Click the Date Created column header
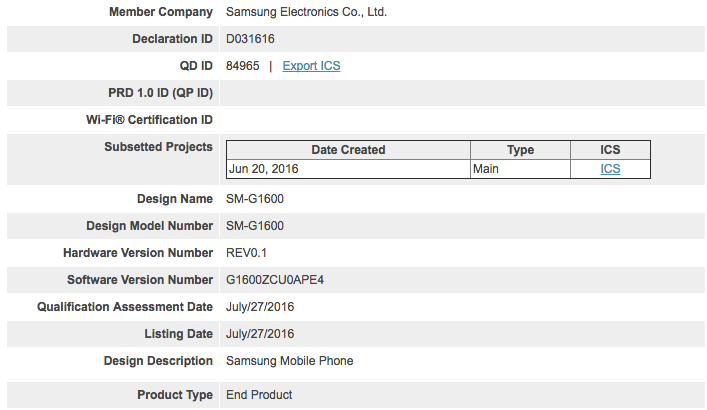 pos(348,150)
